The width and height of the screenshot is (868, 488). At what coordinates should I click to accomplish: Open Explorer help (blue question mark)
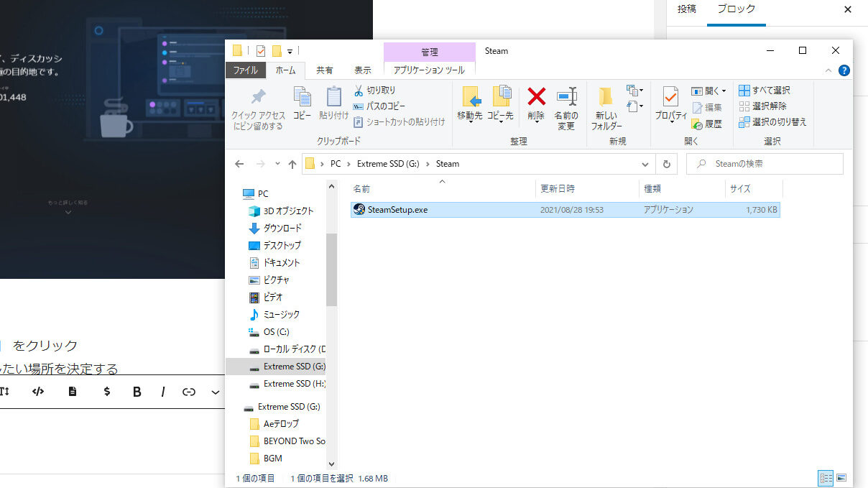pos(844,70)
